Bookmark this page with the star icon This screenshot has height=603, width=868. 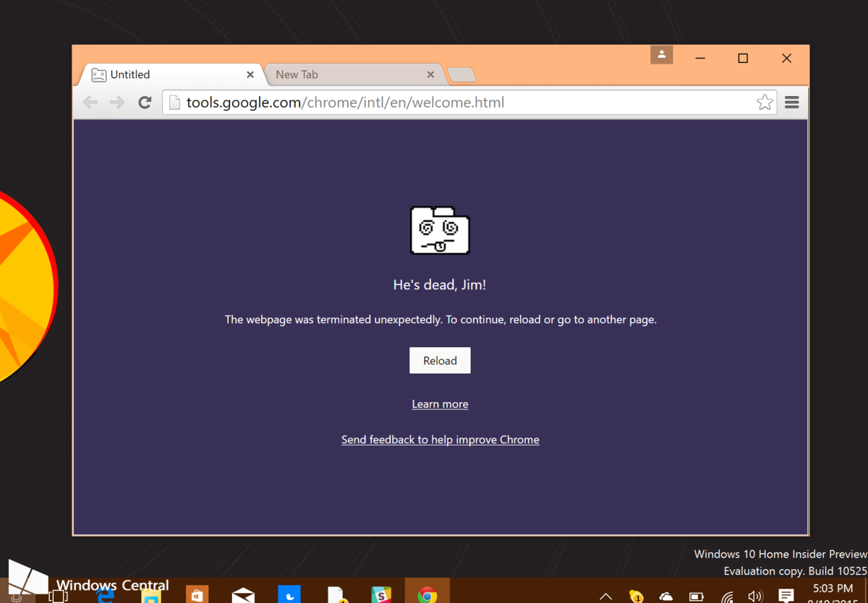tap(765, 103)
